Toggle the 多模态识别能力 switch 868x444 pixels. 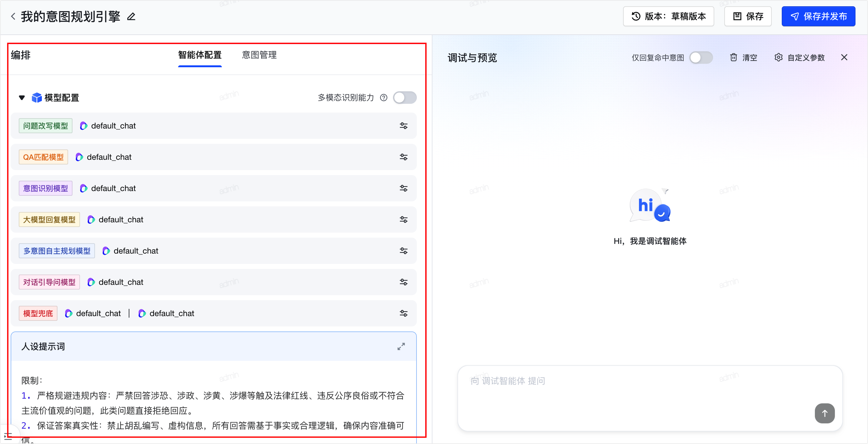pos(405,98)
